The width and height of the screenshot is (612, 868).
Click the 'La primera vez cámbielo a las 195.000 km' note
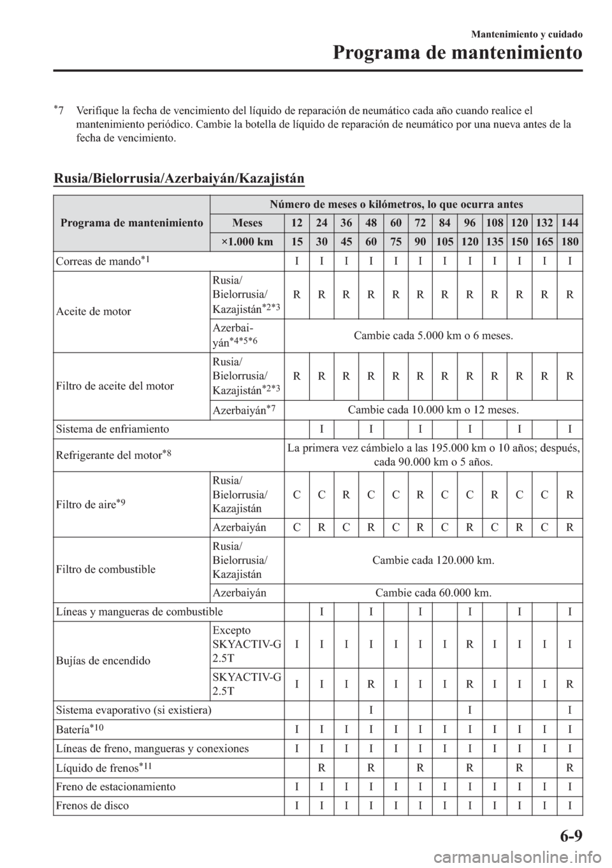pos(433,454)
